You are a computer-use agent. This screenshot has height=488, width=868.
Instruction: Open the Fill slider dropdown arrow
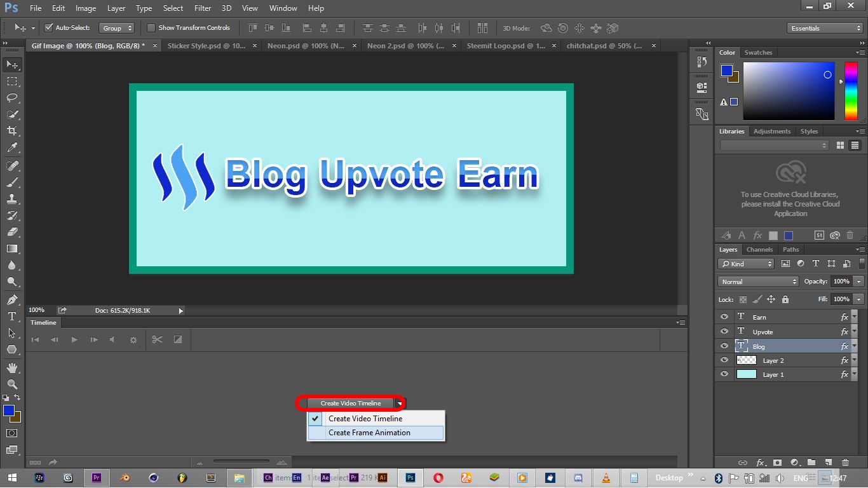click(859, 299)
